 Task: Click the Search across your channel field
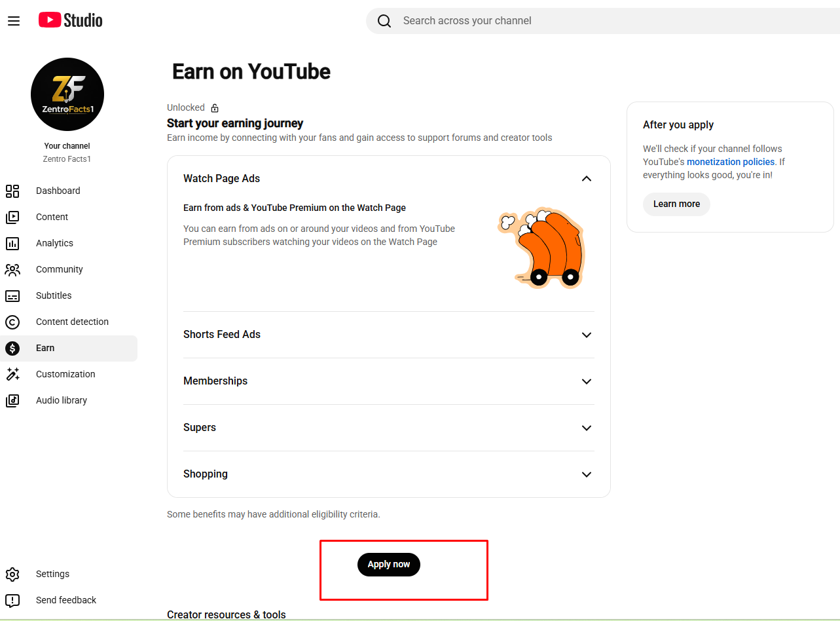pos(602,21)
